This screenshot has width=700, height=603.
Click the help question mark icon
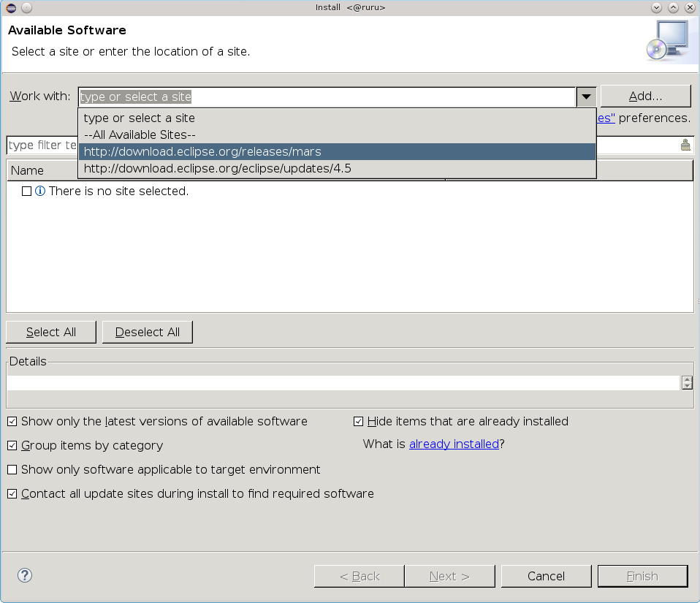[25, 575]
